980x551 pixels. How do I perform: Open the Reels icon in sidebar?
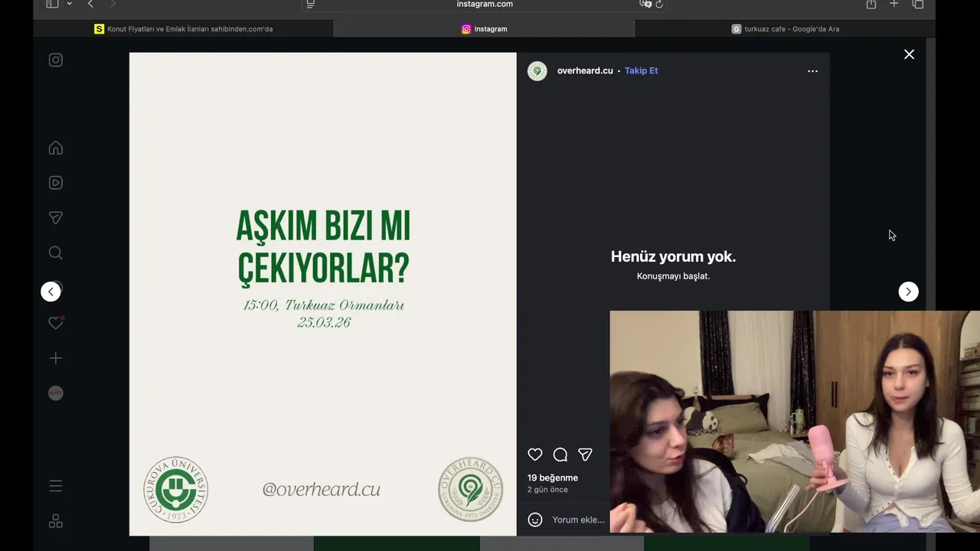(x=56, y=183)
